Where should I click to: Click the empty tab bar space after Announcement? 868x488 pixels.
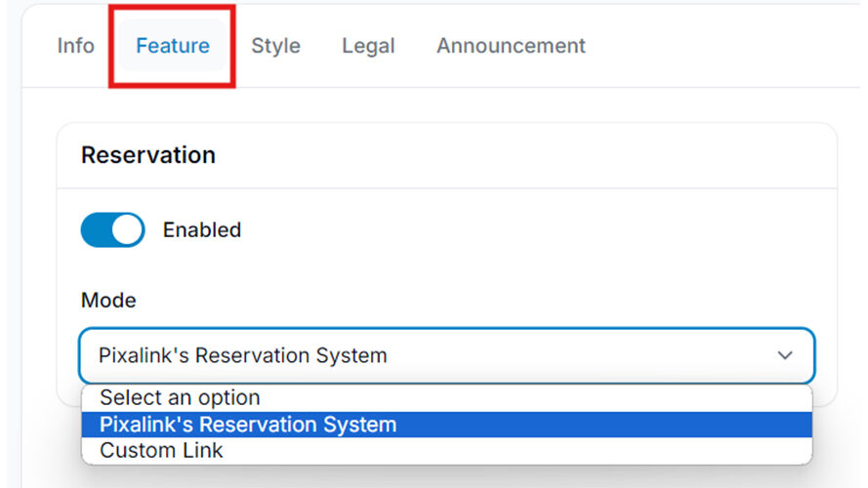(x=720, y=45)
